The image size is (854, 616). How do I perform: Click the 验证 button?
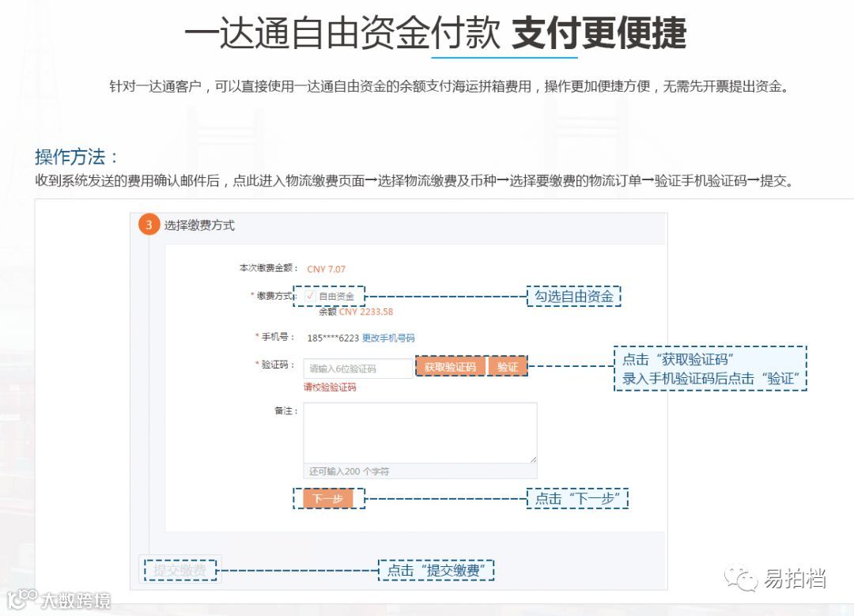pyautogui.click(x=508, y=367)
